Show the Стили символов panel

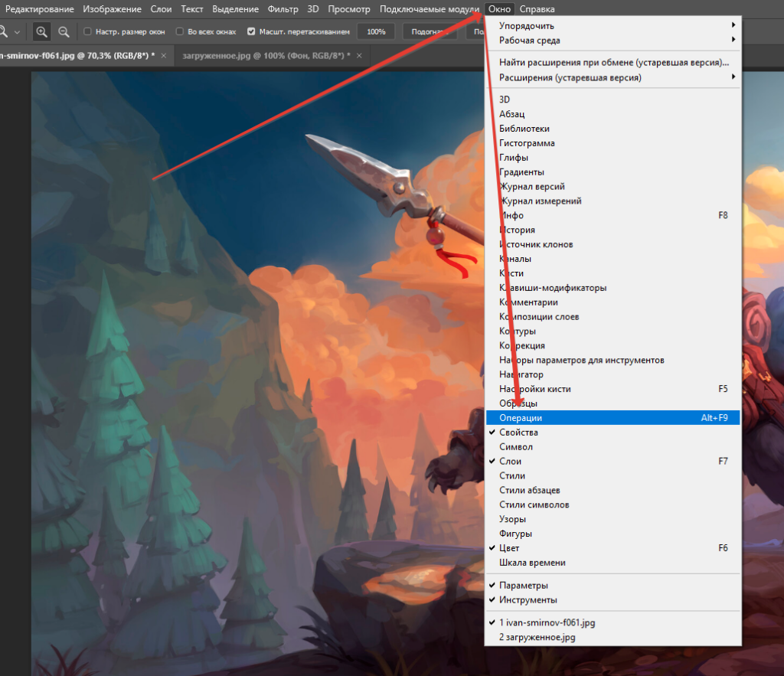pyautogui.click(x=613, y=505)
